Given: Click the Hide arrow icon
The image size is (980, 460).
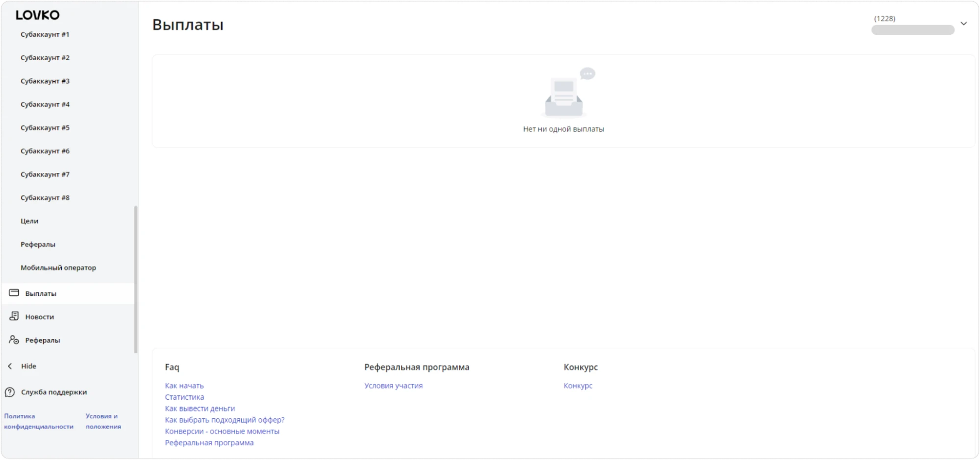Looking at the screenshot, I should pyautogui.click(x=10, y=366).
